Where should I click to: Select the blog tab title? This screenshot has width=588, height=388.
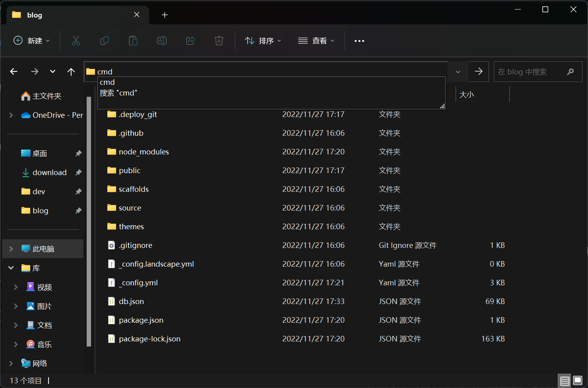click(35, 15)
